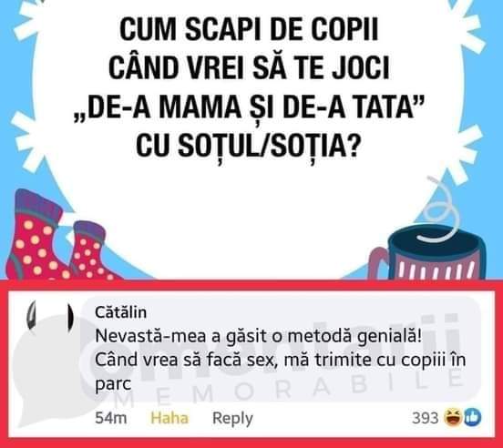The height and width of the screenshot is (448, 503).
Task: Select the comment text about Nevastă-mea
Action: pos(280,360)
